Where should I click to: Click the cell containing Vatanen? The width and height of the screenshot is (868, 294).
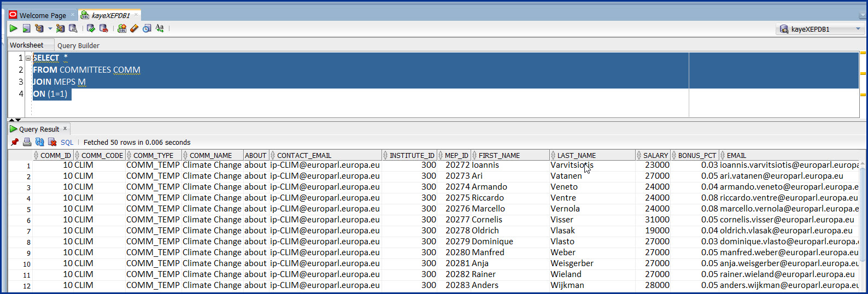point(593,176)
